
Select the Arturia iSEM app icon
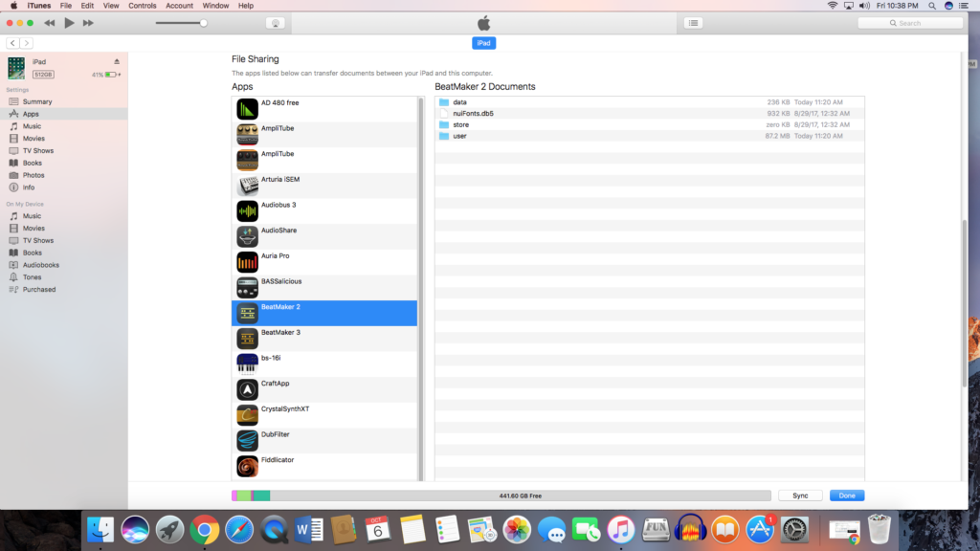coord(247,186)
